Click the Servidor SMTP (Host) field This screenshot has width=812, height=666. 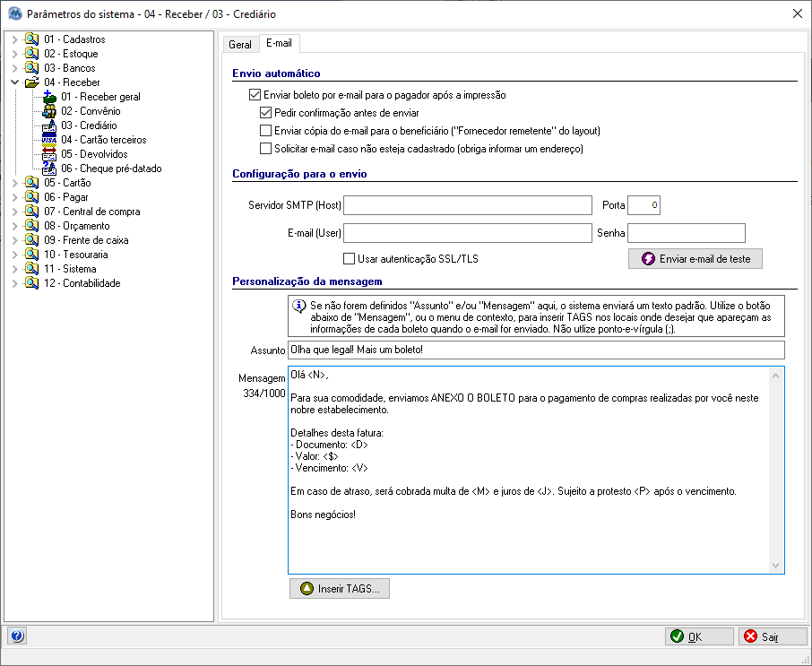[x=468, y=205]
